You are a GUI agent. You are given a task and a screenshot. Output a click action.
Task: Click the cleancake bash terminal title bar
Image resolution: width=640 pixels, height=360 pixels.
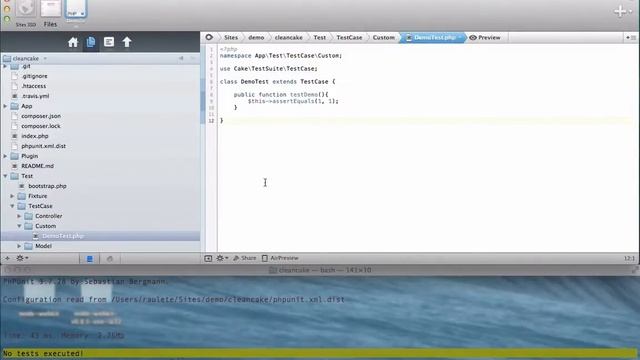[320, 270]
